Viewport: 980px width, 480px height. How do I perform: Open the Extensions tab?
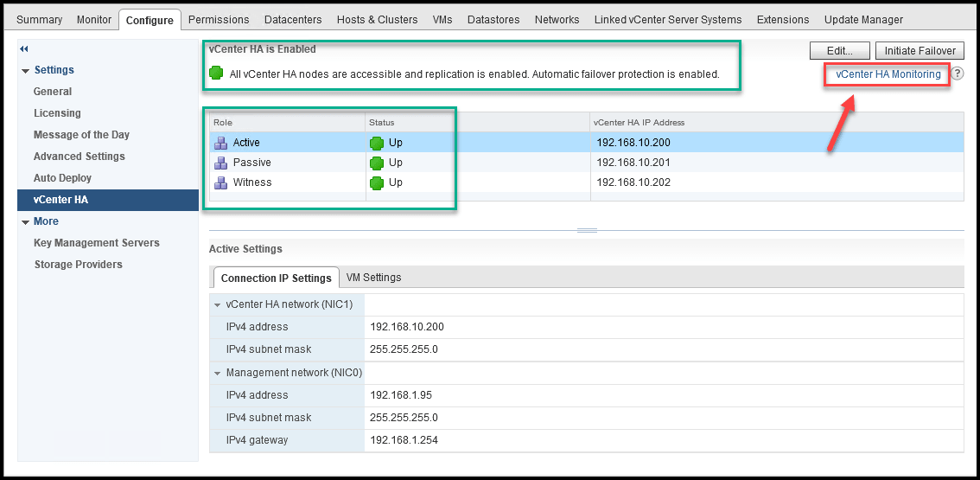tap(782, 19)
